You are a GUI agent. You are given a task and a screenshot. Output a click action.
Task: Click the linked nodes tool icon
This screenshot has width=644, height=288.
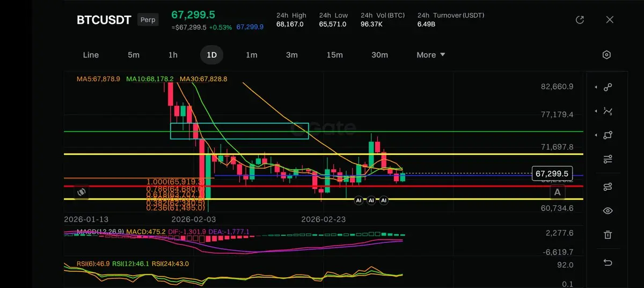608,187
